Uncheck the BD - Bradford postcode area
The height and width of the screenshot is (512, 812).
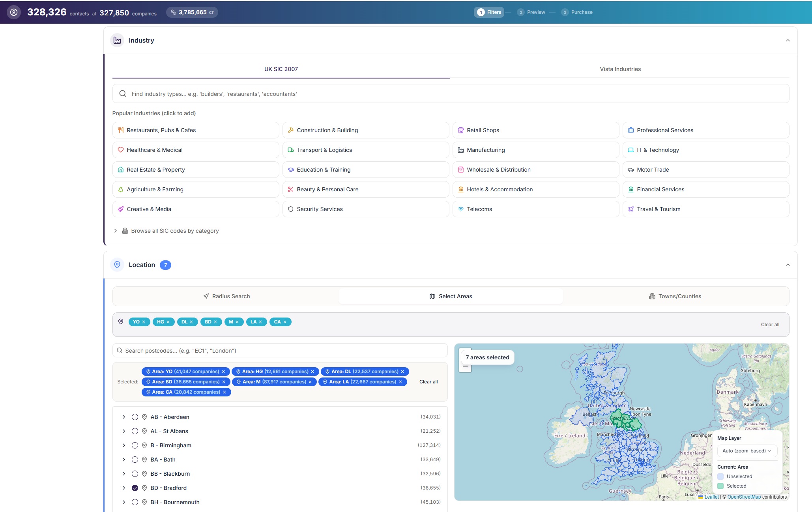click(135, 488)
